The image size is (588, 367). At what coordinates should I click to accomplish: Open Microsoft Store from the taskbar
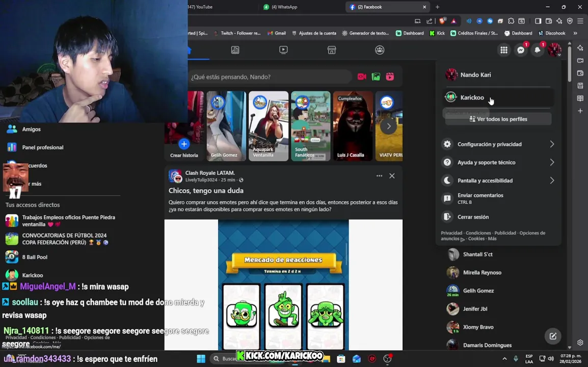(341, 359)
